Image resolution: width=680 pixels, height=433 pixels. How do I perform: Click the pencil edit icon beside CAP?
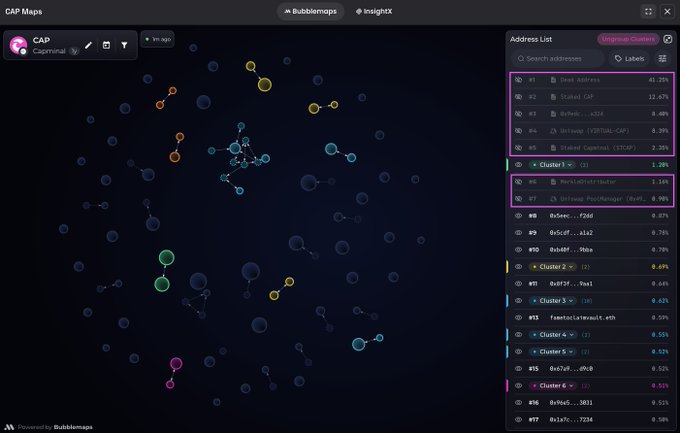point(88,45)
